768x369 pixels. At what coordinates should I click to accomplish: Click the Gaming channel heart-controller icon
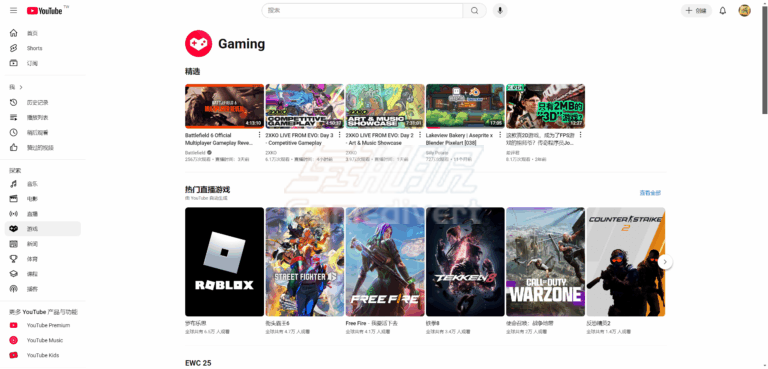[x=198, y=44]
